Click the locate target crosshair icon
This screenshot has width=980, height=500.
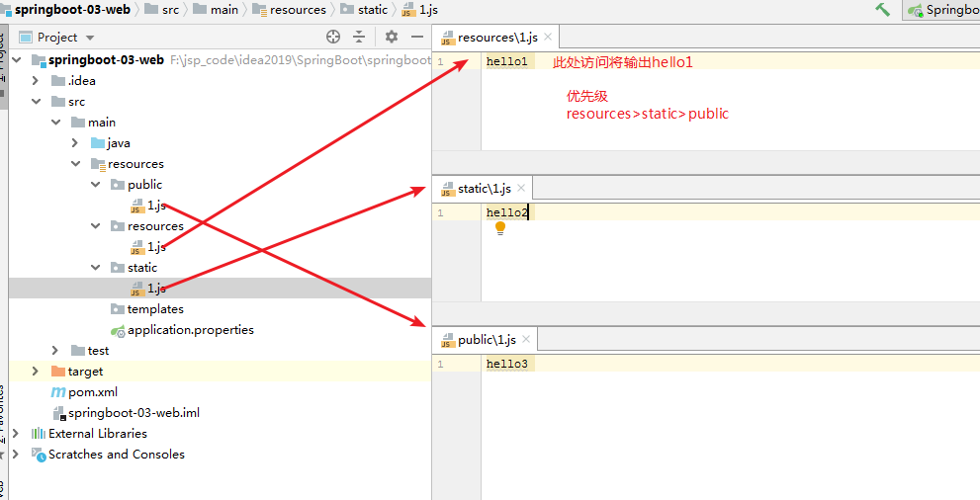click(333, 37)
